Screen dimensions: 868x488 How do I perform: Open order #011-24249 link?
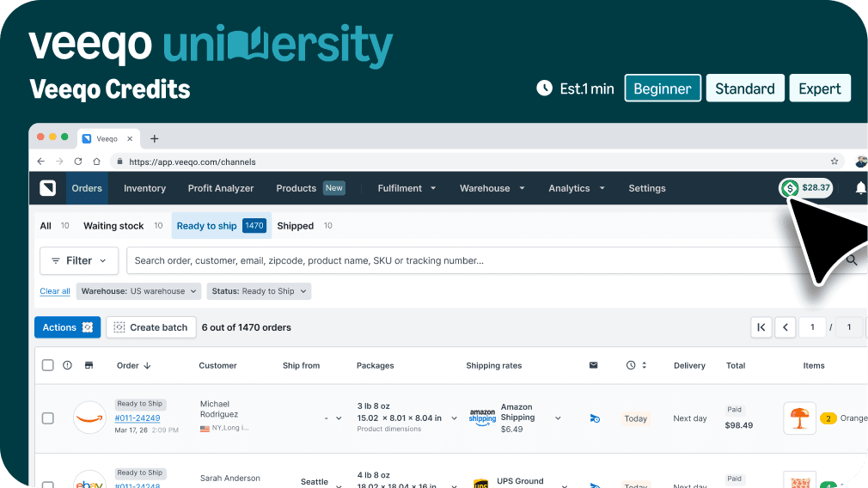(x=138, y=418)
